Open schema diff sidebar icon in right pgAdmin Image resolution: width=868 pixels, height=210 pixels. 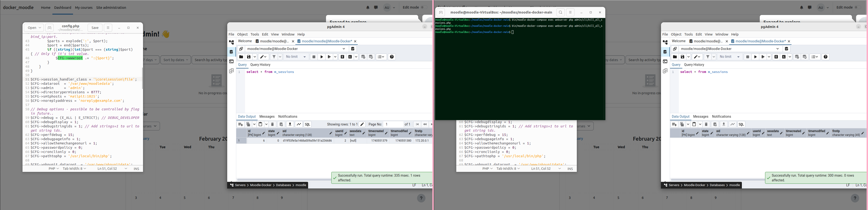[x=665, y=71]
